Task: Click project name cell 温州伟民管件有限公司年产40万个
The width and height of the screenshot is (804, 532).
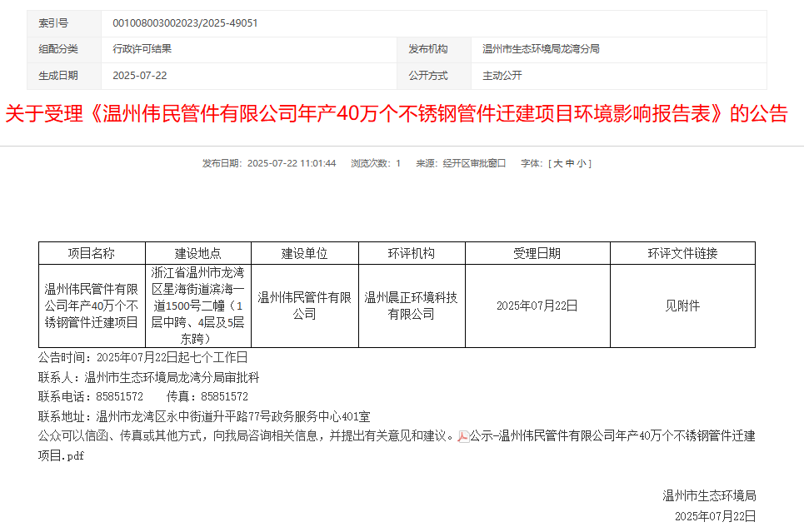Action: (92, 306)
